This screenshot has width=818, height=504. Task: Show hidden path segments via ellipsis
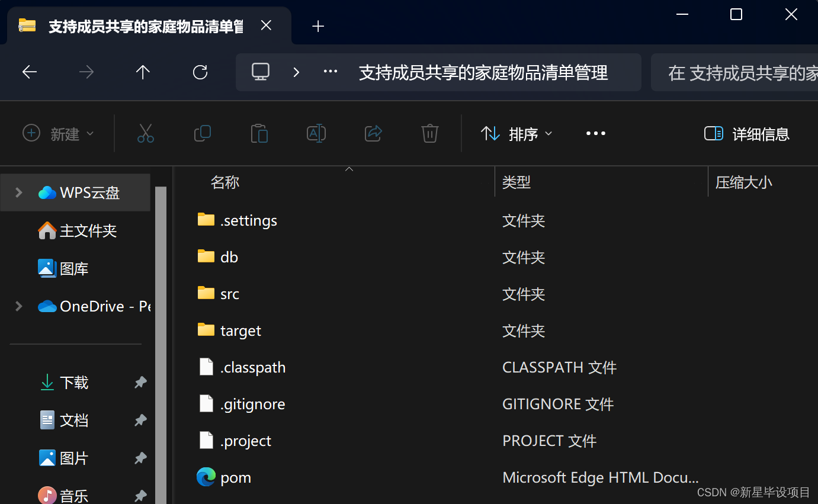(331, 72)
